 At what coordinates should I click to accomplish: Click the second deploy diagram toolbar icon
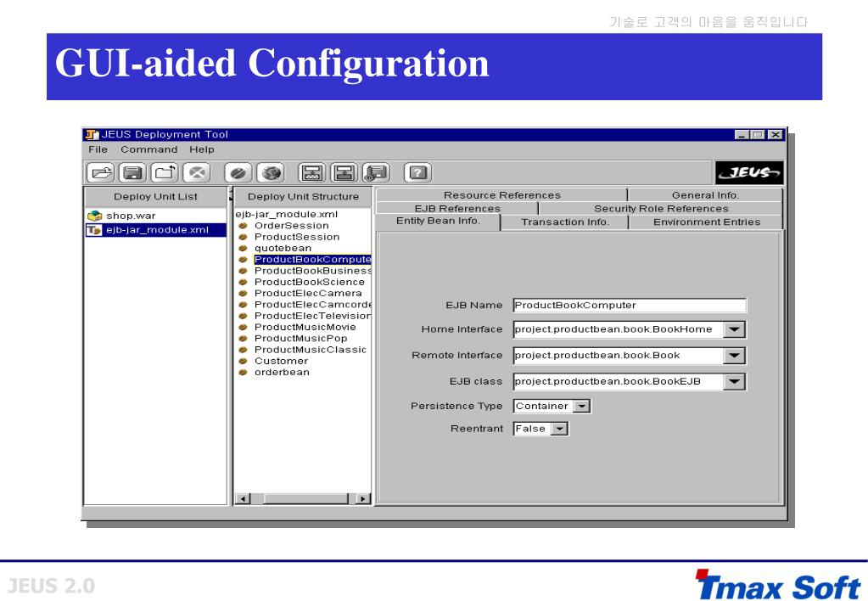[x=344, y=173]
